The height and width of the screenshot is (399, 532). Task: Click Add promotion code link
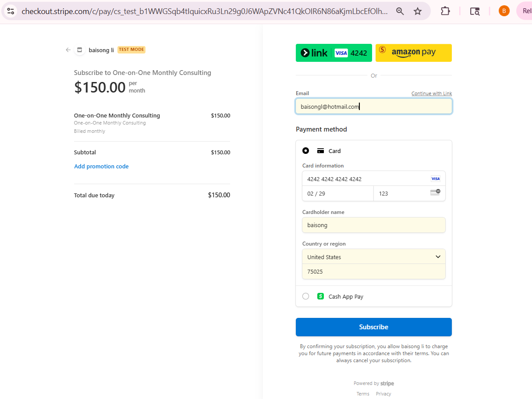101,167
